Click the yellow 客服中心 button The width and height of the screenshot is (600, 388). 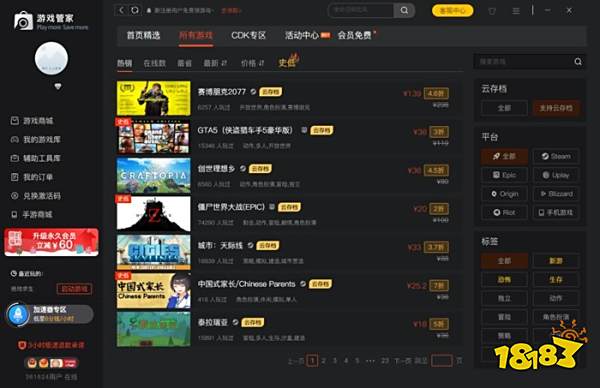click(452, 11)
